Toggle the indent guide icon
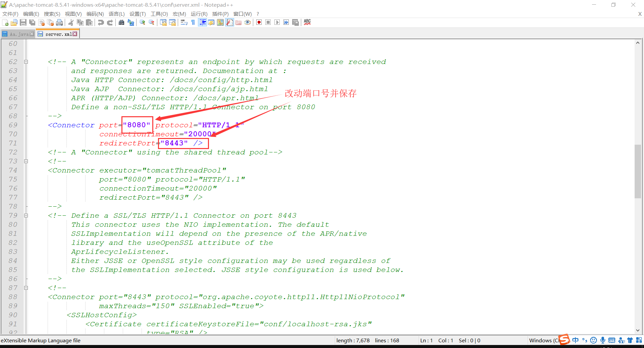The height and width of the screenshot is (348, 644). pos(202,22)
